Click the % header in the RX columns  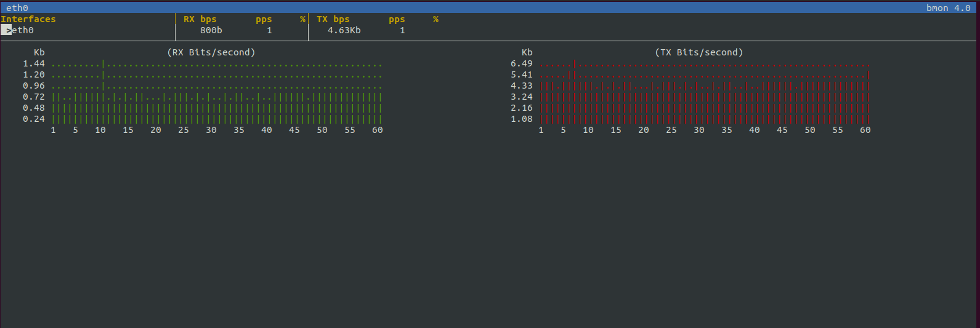(x=302, y=19)
